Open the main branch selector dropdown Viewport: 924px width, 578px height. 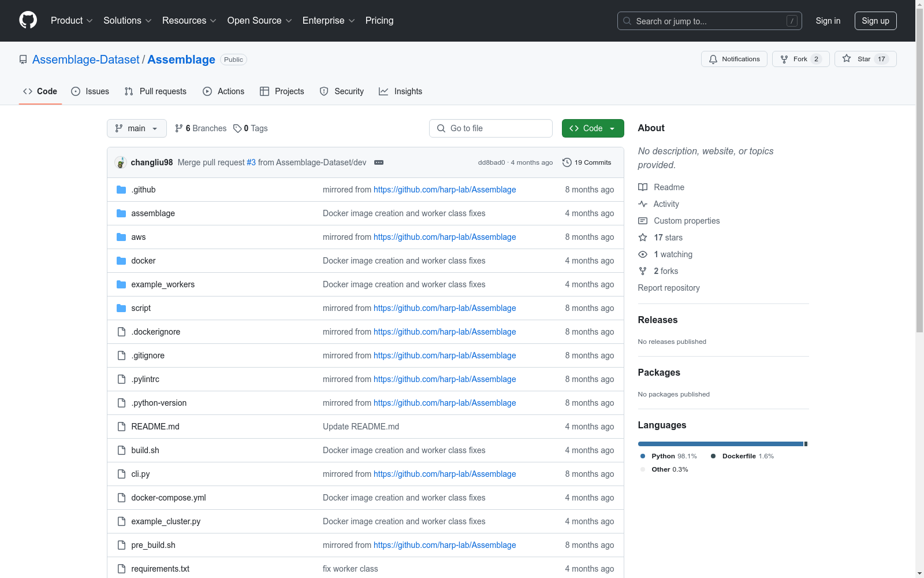tap(137, 128)
